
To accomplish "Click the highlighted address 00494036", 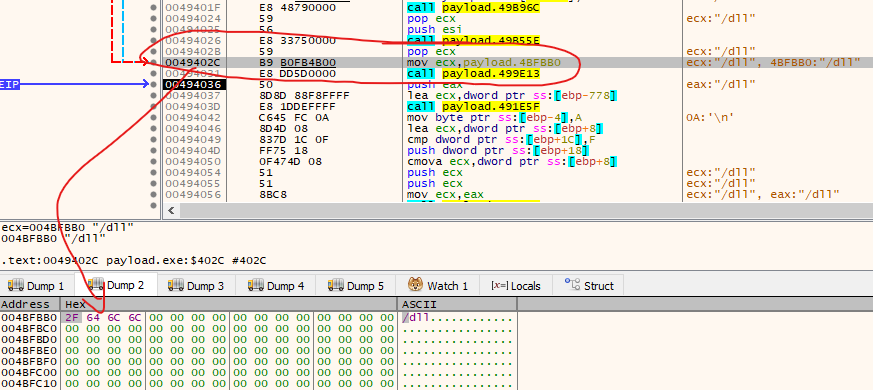I will coord(194,85).
